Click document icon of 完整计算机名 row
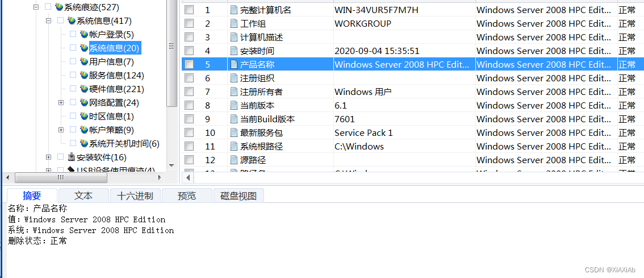This screenshot has height=278, width=644. tap(234, 10)
